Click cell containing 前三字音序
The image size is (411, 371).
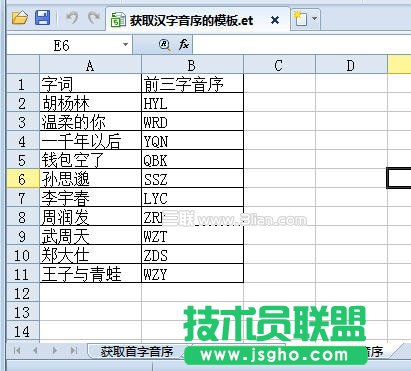tap(192, 84)
